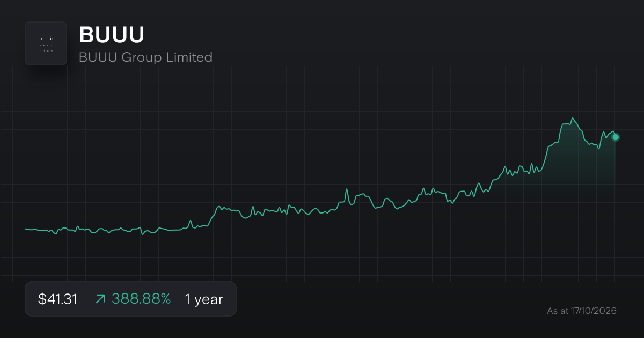
Task: Click the green upward trend arrow icon
Action: [100, 299]
